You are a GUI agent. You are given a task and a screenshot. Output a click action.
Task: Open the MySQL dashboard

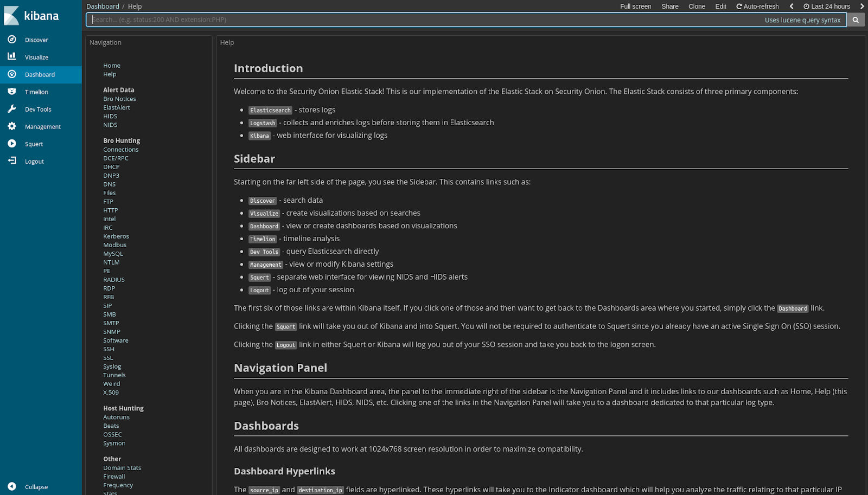coord(113,254)
